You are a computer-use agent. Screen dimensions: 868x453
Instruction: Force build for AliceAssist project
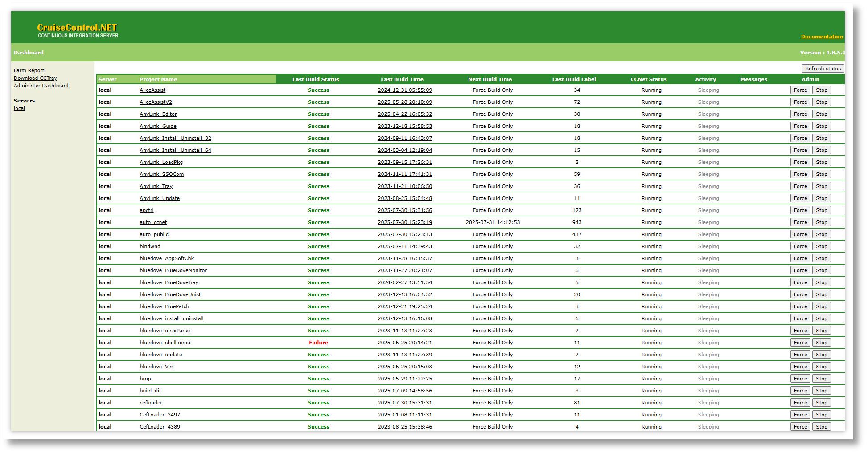(x=800, y=90)
